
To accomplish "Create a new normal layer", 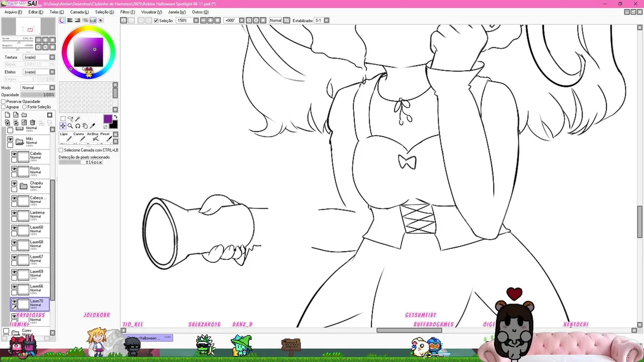I will tap(8, 115).
